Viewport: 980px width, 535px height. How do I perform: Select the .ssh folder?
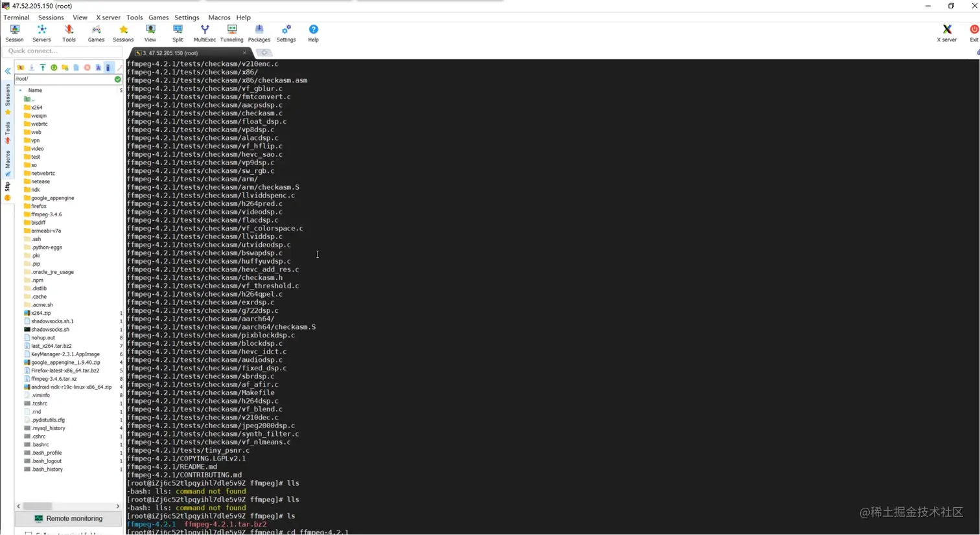pyautogui.click(x=32, y=239)
